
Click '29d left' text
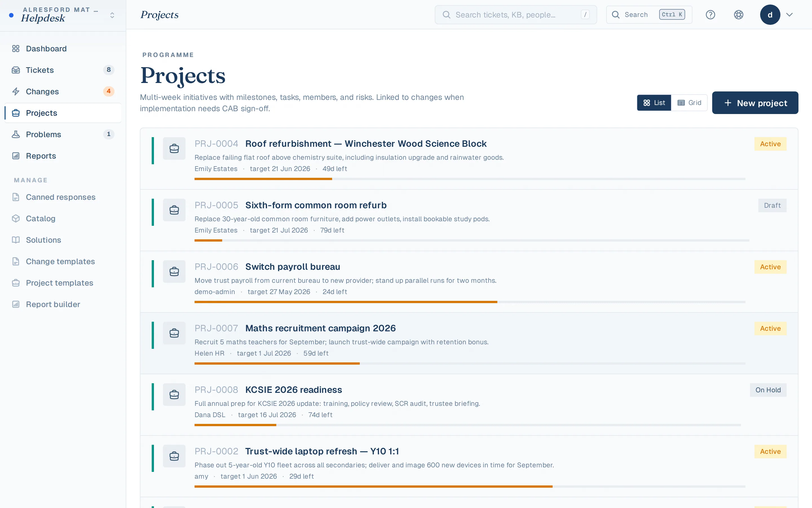pyautogui.click(x=301, y=476)
